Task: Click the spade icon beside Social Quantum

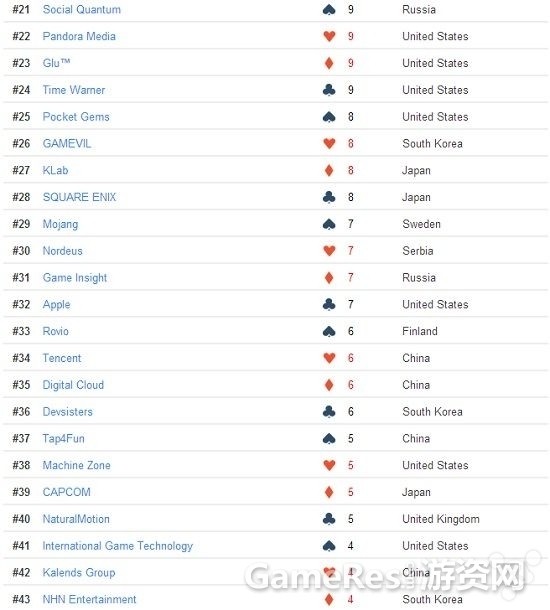Action: tap(329, 9)
